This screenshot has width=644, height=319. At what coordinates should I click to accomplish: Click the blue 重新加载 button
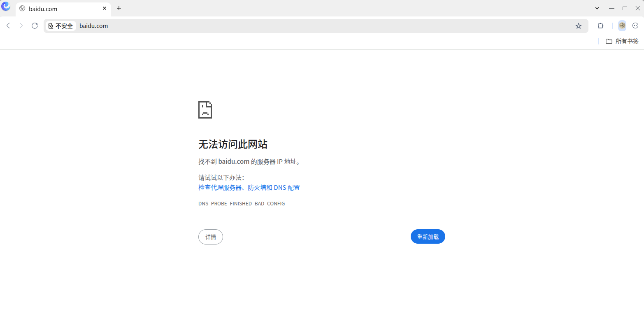pyautogui.click(x=428, y=237)
